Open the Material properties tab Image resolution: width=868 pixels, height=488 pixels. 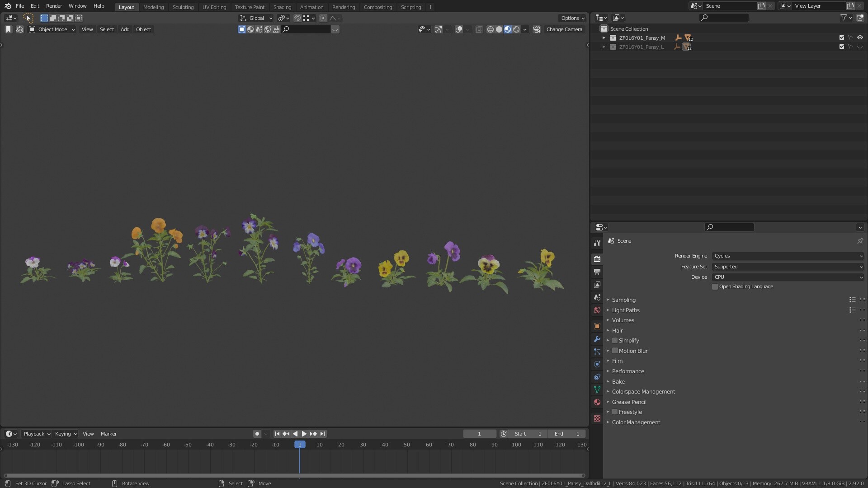(597, 402)
